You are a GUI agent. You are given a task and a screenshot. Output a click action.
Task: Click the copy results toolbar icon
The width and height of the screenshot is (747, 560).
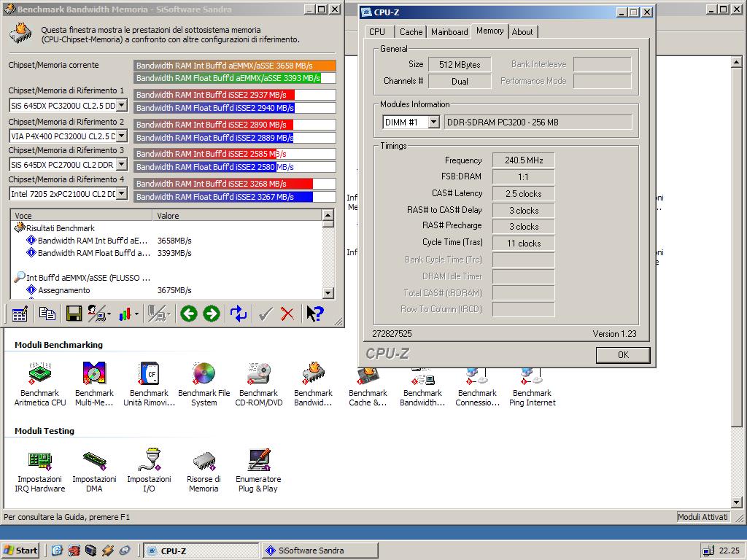[47, 314]
